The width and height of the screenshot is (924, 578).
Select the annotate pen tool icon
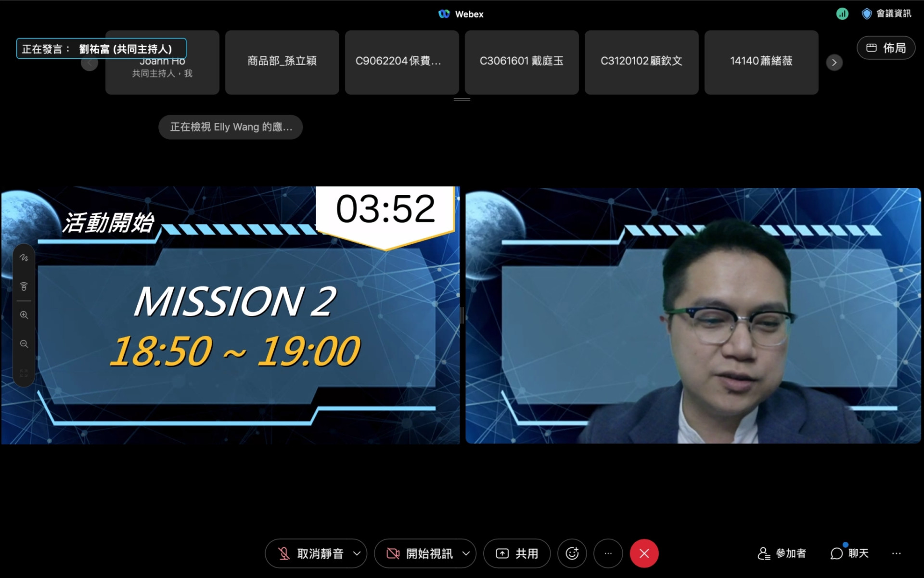(24, 258)
